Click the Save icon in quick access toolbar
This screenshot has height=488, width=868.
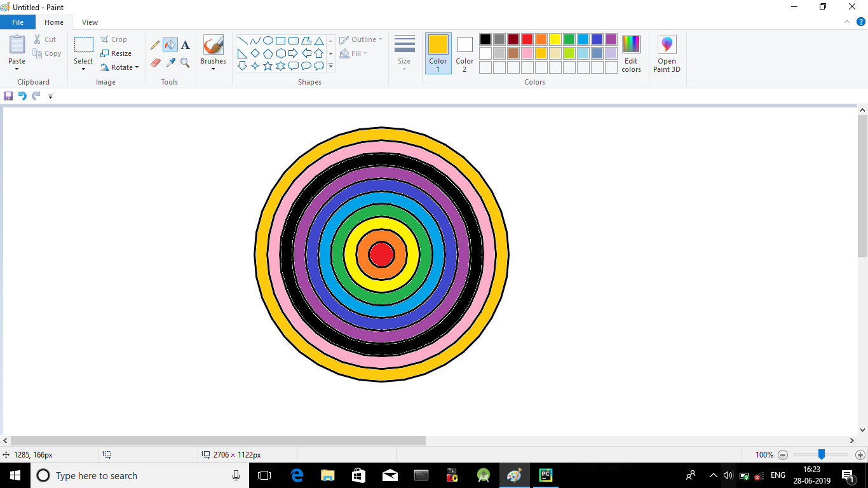pyautogui.click(x=8, y=96)
